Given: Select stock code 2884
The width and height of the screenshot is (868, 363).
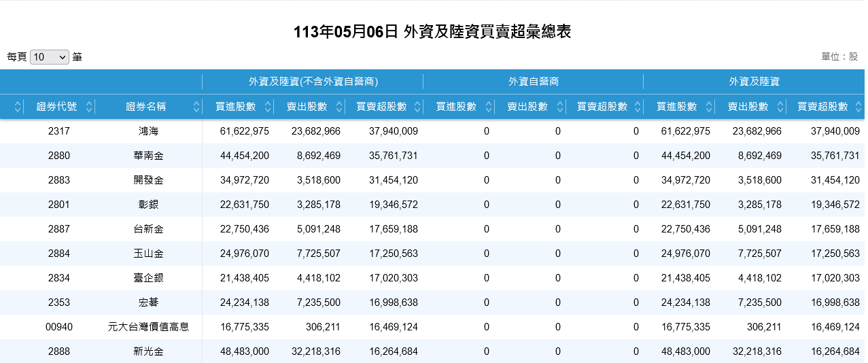Looking at the screenshot, I should 59,254.
